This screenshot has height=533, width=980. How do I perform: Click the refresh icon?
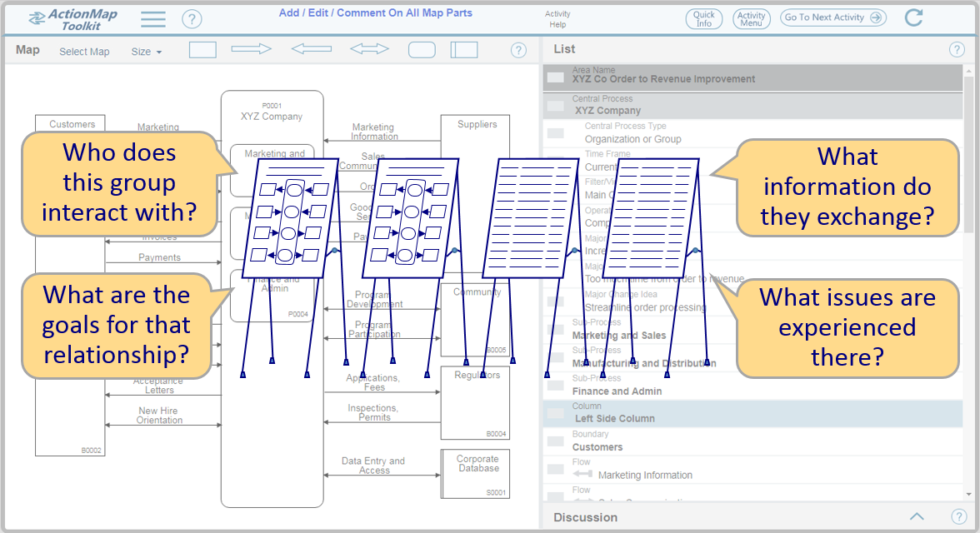click(x=913, y=17)
